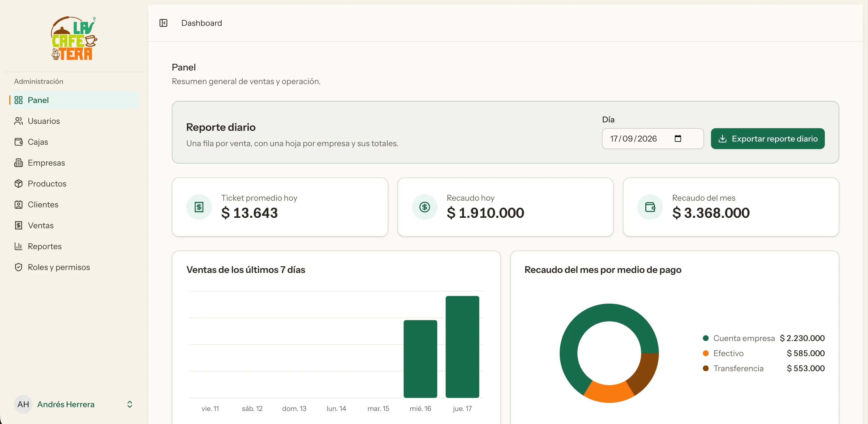Click the brown Transferencia legend dot
Viewport: 868px width, 424px height.
[705, 368]
